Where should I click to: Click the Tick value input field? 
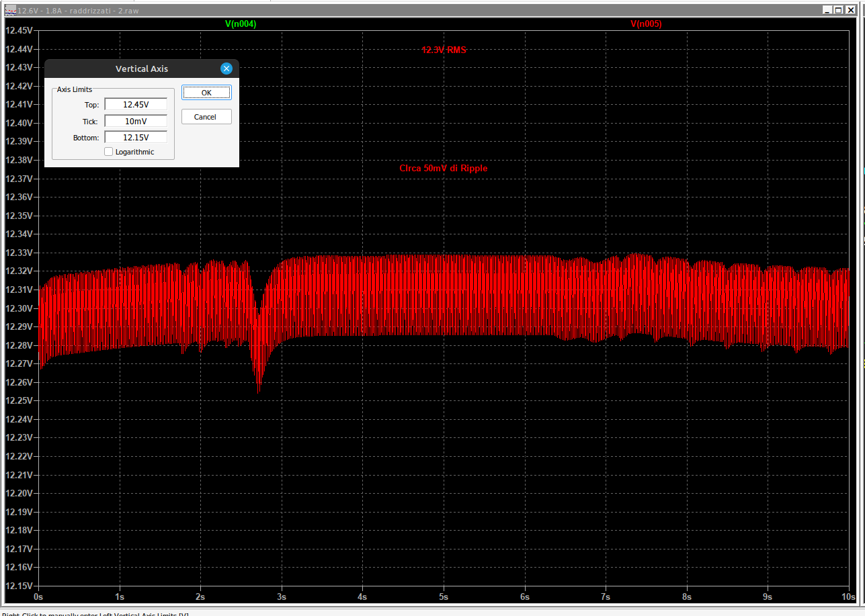coord(136,122)
